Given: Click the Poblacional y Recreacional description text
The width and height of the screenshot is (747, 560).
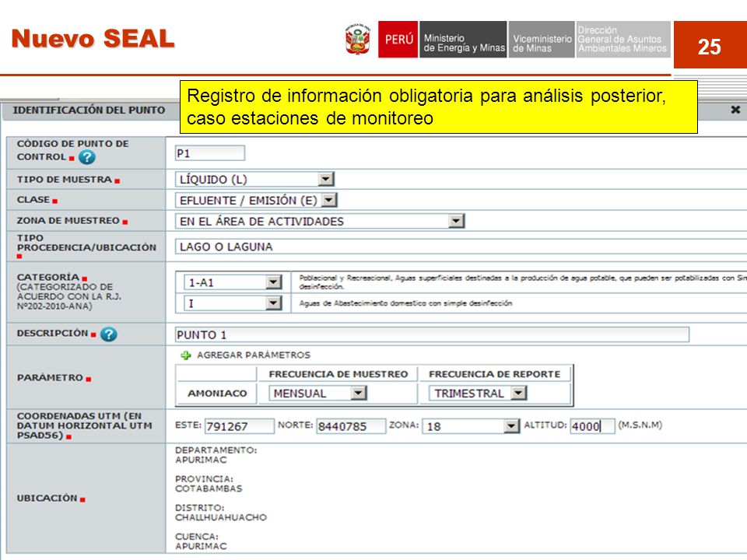Looking at the screenshot, I should [x=523, y=282].
